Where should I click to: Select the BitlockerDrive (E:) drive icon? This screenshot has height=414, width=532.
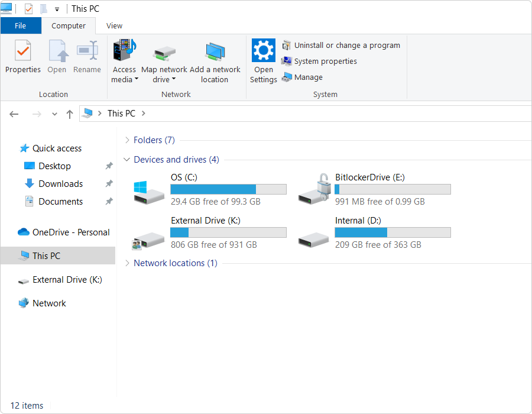point(313,190)
